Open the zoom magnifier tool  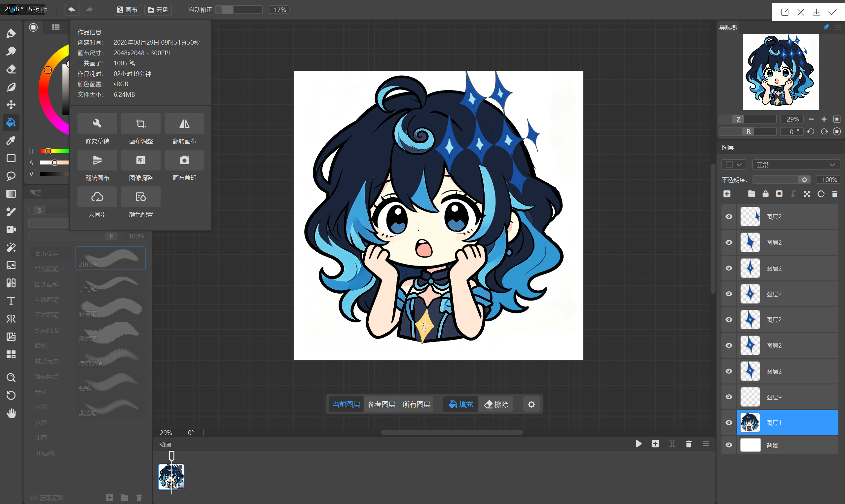tap(11, 378)
